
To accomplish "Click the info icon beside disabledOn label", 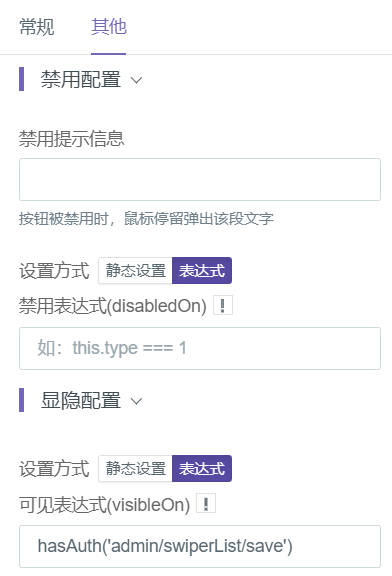I will tap(223, 305).
